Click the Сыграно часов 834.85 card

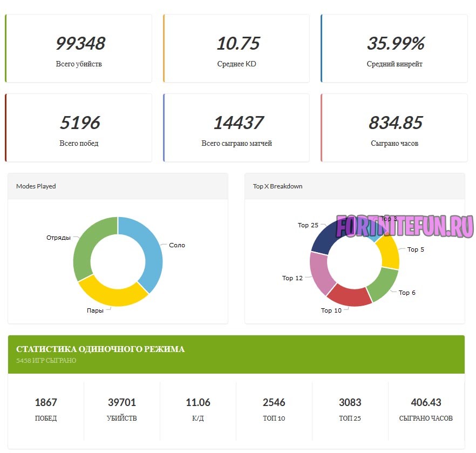[x=394, y=128]
